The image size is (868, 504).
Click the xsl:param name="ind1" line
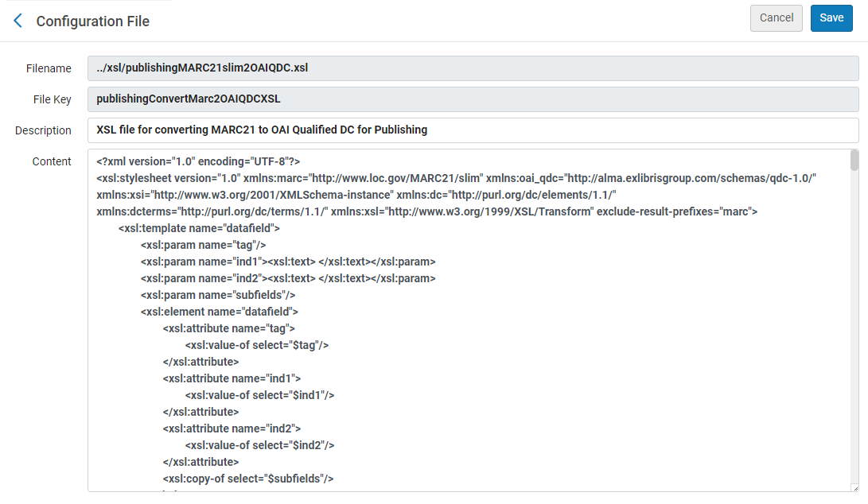288,262
